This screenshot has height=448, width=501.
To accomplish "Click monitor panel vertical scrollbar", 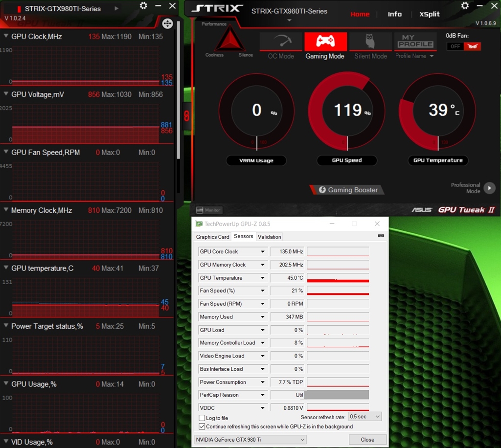I will [x=178, y=91].
